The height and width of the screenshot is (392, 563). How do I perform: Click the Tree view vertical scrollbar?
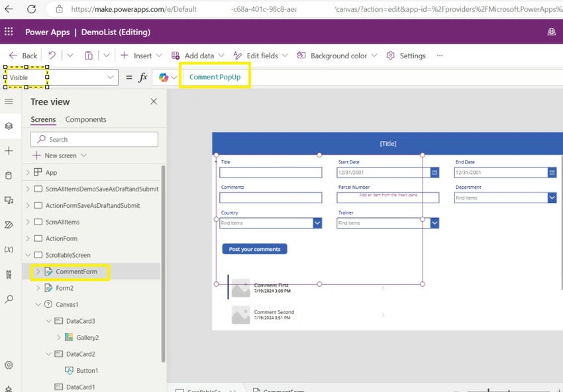click(163, 264)
